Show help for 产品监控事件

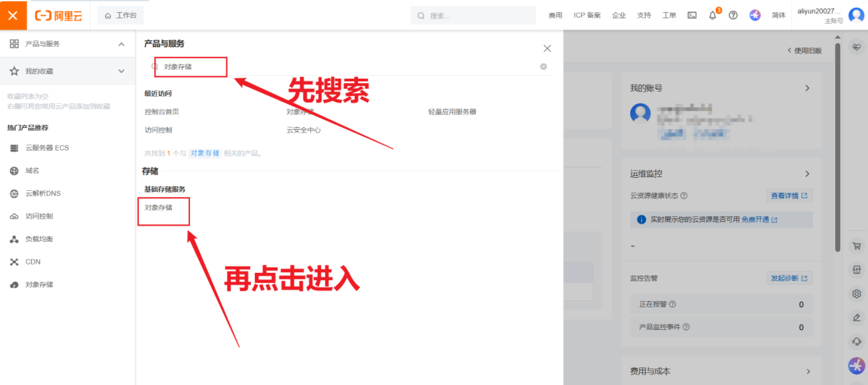point(686,327)
